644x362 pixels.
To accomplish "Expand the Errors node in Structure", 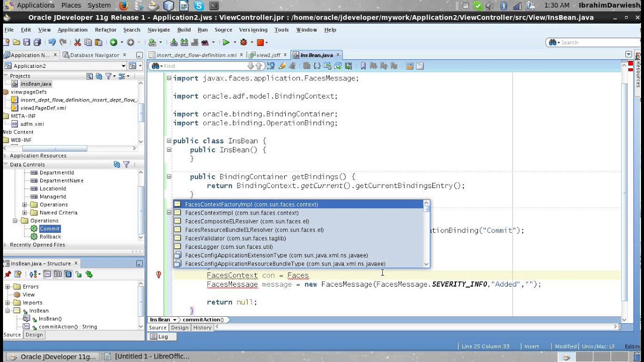I will (x=8, y=287).
